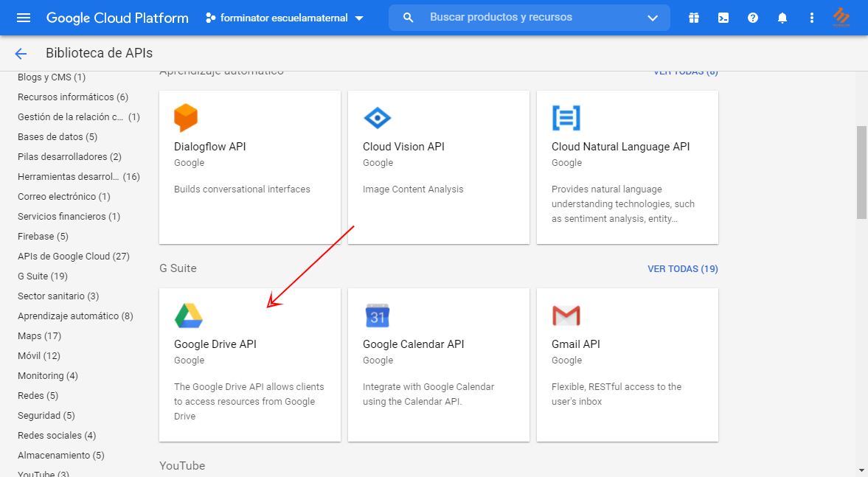Click the Google Calendar API description text
This screenshot has height=477, width=868.
[x=428, y=394]
